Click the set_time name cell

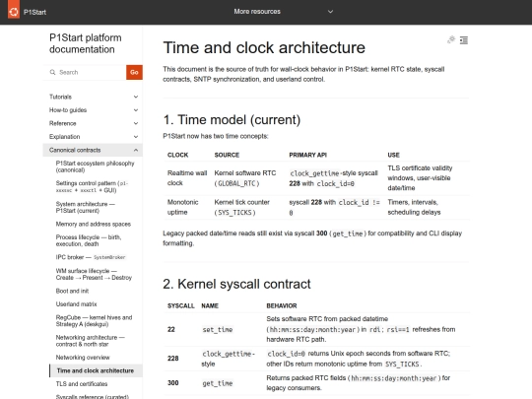(218, 330)
